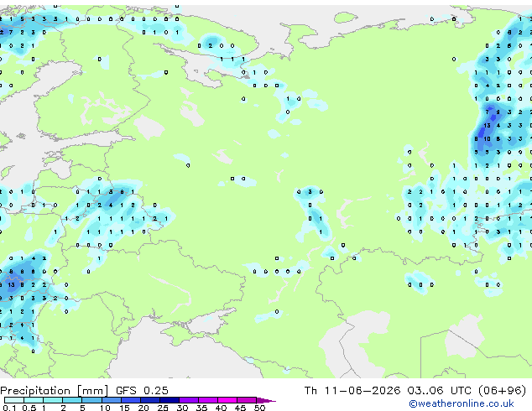The height and width of the screenshot is (411, 532).
Task: Click the 35–40 mm legend color box
Action: click(x=208, y=400)
